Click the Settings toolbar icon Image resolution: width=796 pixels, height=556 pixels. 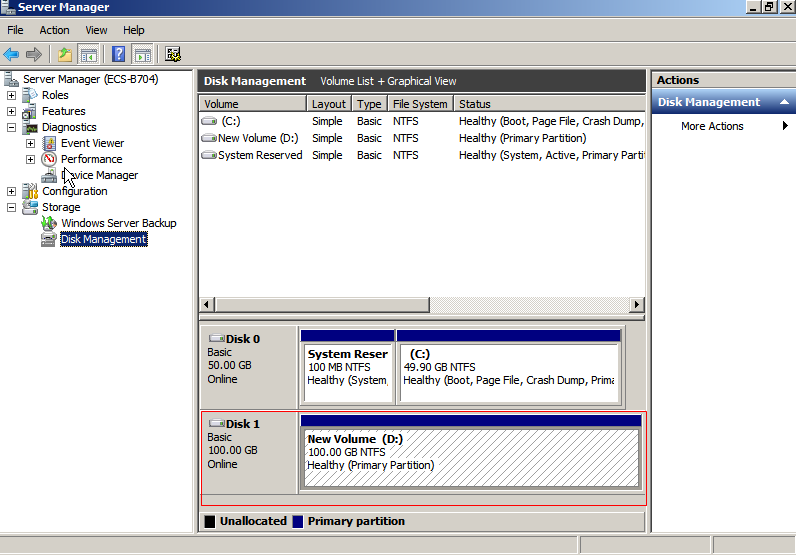[x=173, y=54]
